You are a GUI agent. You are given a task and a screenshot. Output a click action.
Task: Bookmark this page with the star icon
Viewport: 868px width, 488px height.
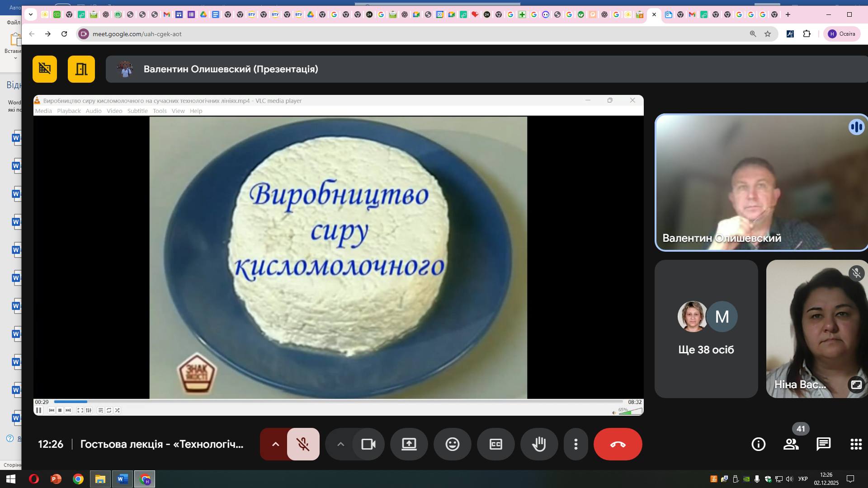click(768, 34)
